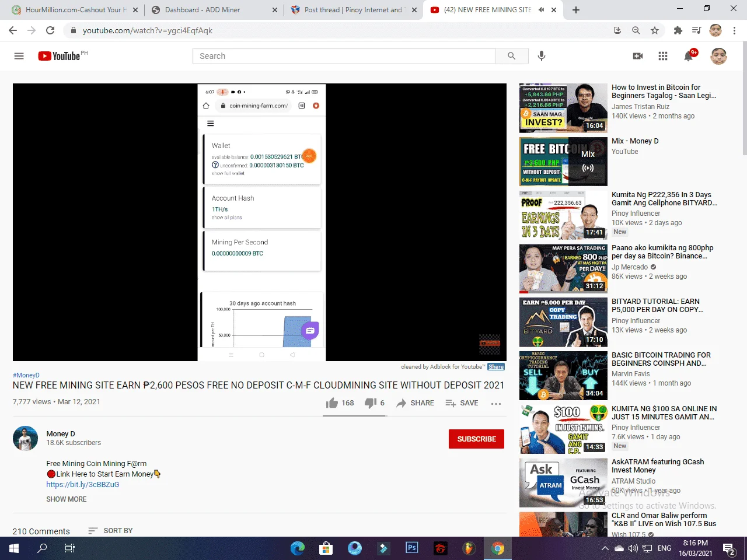The width and height of the screenshot is (747, 560).
Task: Select the NEW FREE MINING SITE tab
Action: click(x=493, y=10)
